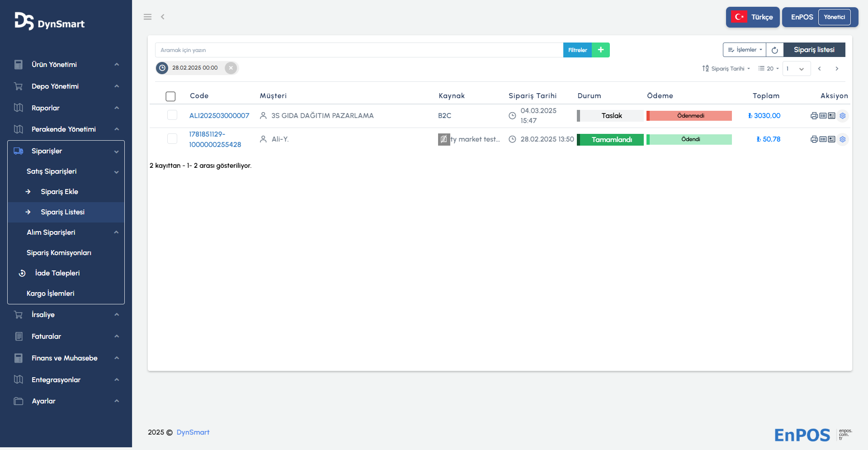Click the Filtreler button

coord(577,50)
